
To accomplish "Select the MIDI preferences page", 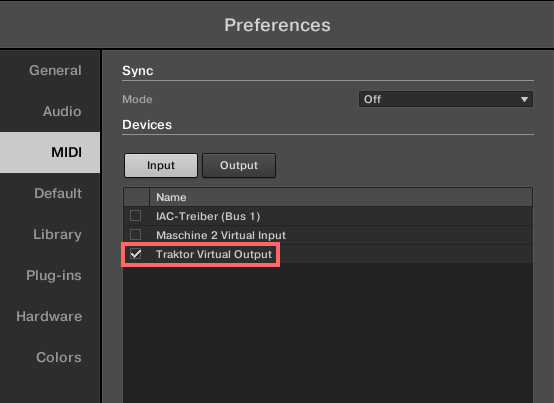I will tap(50, 152).
